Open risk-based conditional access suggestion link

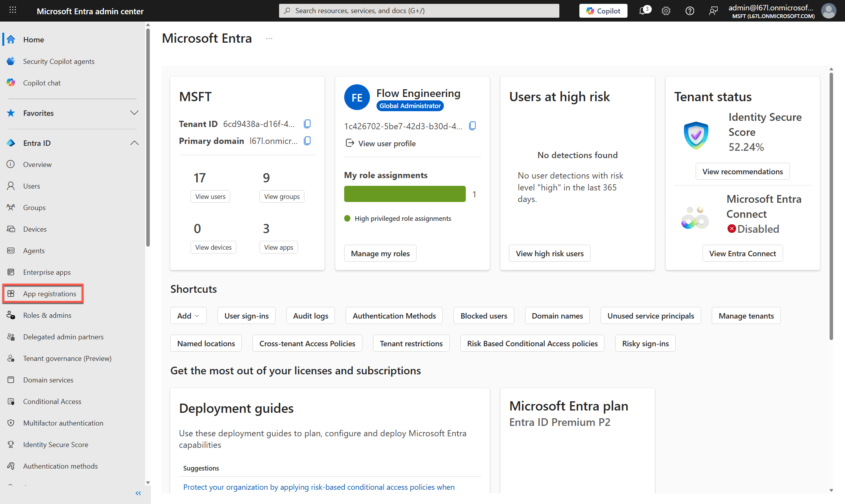click(319, 487)
